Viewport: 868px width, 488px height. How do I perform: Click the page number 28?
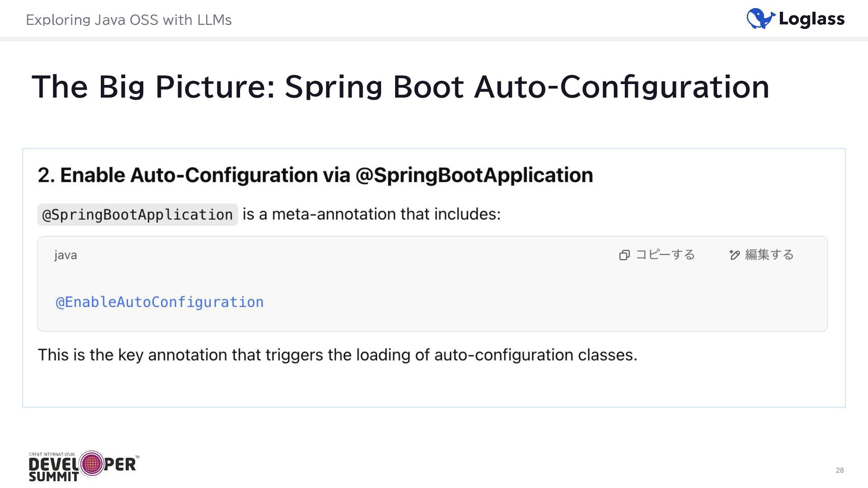tap(840, 470)
